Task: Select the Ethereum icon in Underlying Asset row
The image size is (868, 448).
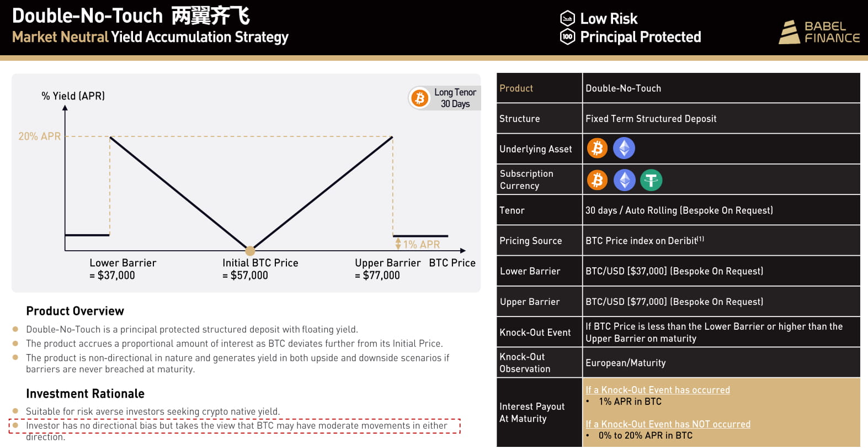Action: 624,149
